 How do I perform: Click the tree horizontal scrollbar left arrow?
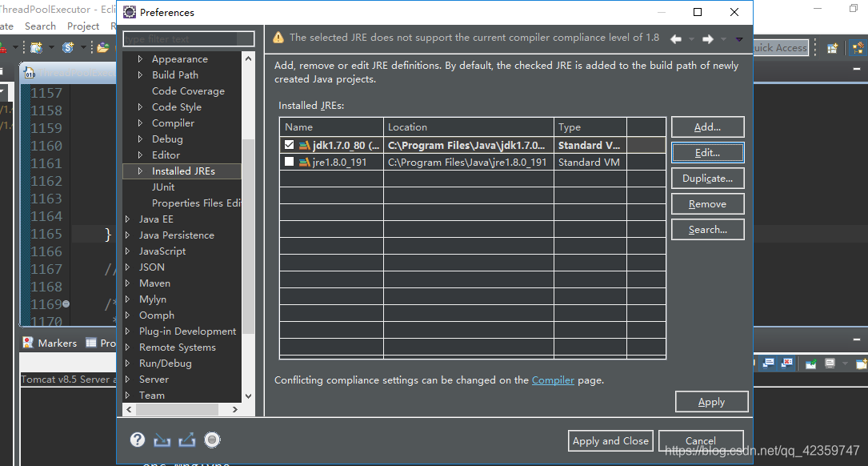[129, 409]
